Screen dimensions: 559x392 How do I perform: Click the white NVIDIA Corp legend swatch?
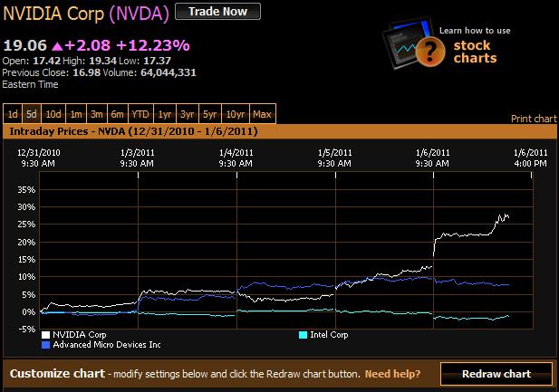coord(45,335)
